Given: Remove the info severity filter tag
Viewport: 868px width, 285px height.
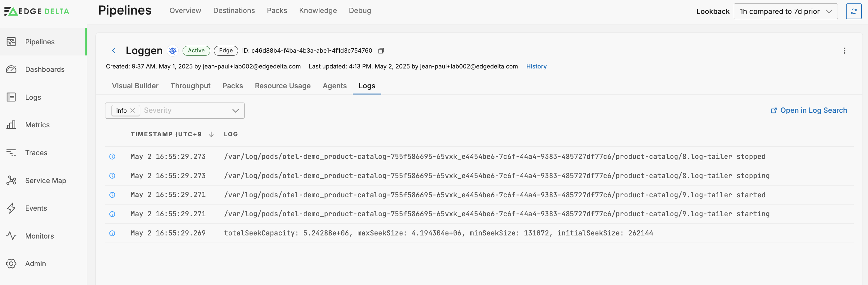Looking at the screenshot, I should tap(133, 111).
